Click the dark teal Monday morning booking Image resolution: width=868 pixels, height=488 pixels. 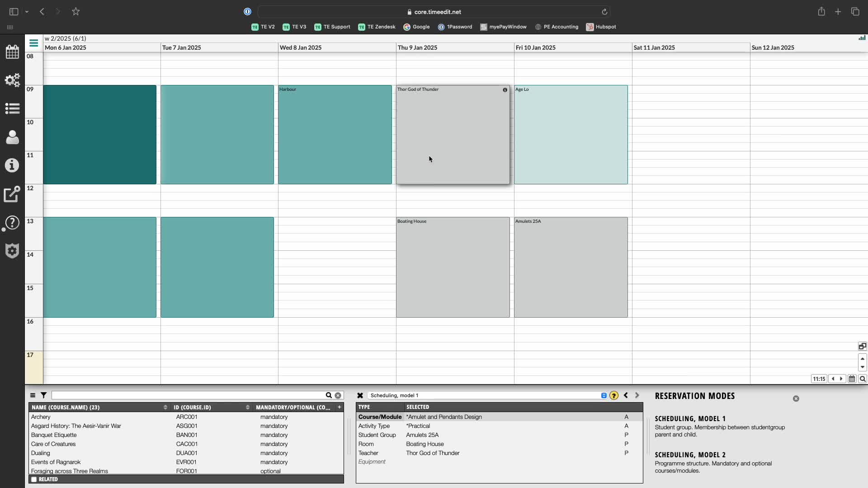click(99, 134)
